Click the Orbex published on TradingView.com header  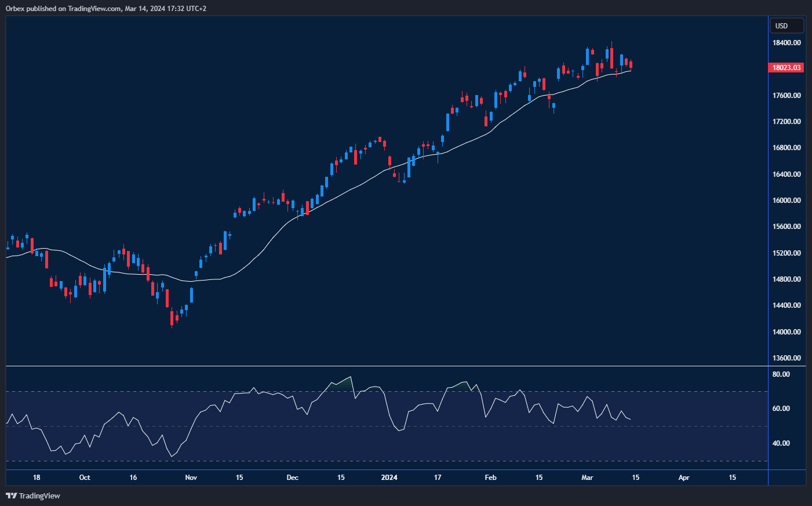[106, 8]
